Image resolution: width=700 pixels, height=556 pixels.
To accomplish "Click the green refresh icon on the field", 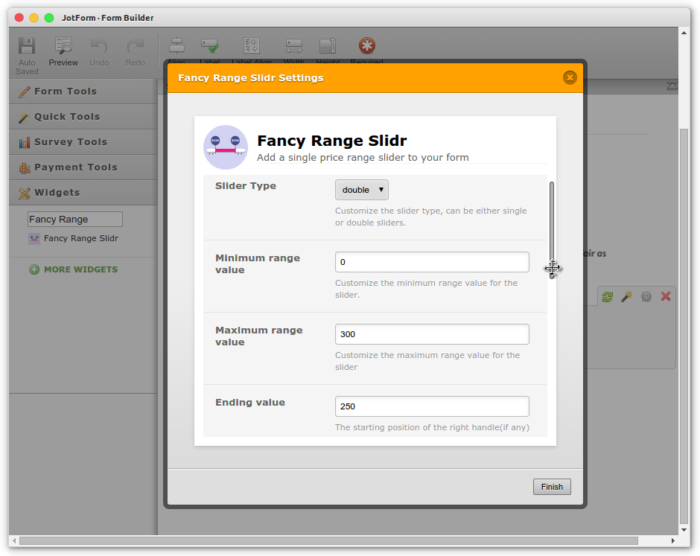I will 607,297.
